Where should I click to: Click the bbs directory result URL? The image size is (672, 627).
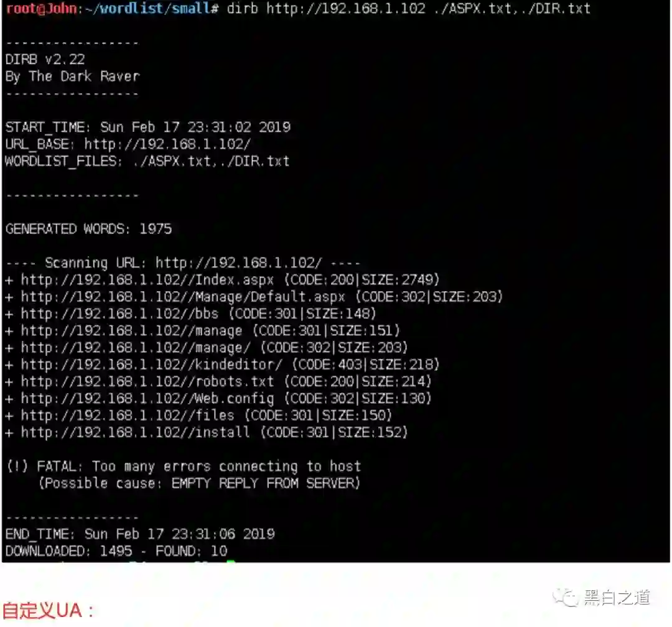119,313
